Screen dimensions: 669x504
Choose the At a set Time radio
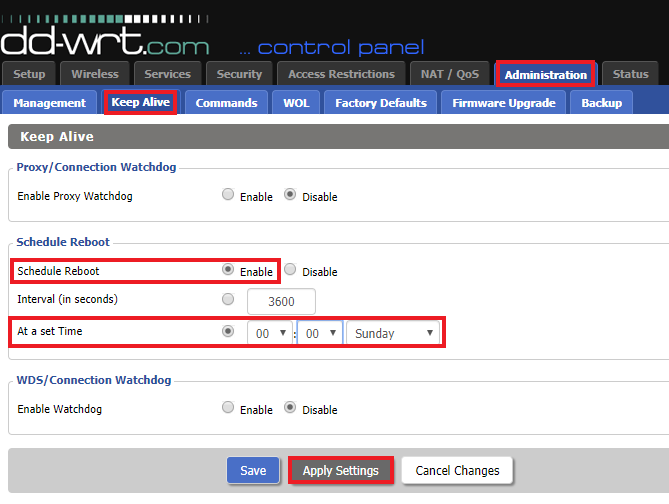[x=228, y=331]
